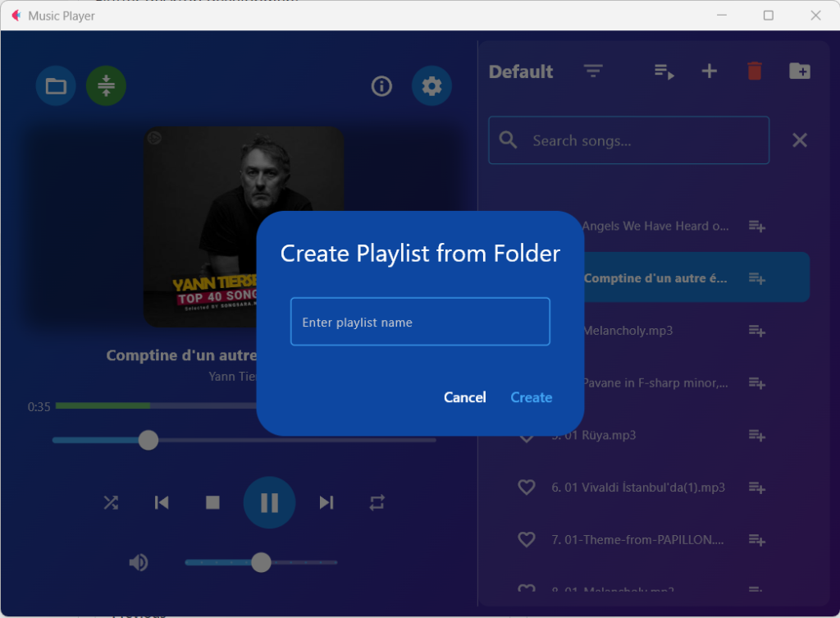Mute the volume speaker icon
Screen dimensions: 840x618
(x=139, y=562)
